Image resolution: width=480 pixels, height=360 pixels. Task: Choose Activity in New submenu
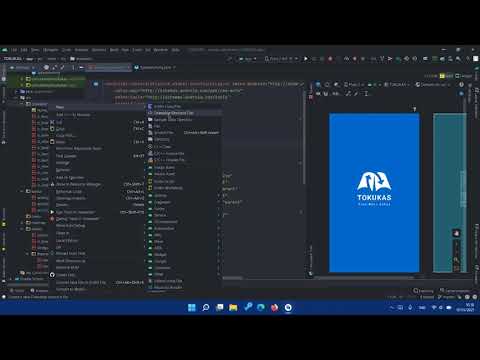(184, 195)
